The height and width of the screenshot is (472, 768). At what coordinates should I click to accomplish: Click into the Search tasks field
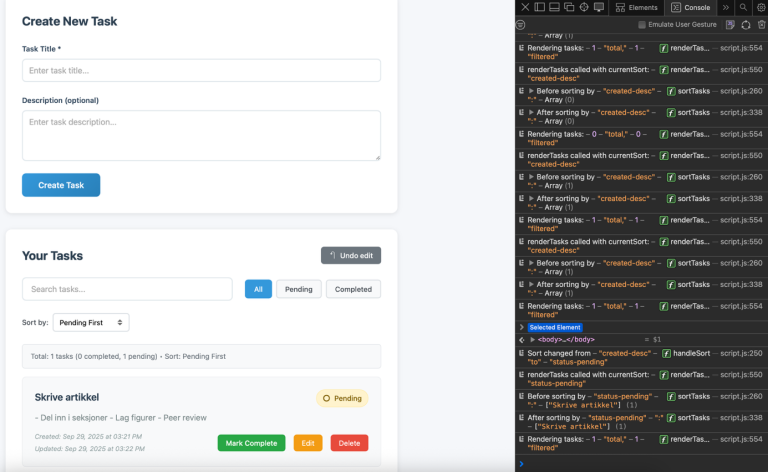127,289
